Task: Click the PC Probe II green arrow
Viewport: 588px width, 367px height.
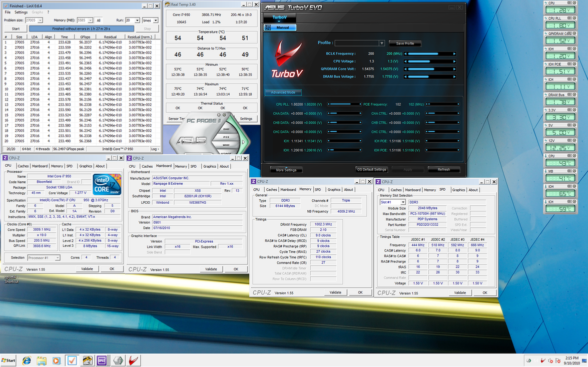Action: [x=244, y=142]
